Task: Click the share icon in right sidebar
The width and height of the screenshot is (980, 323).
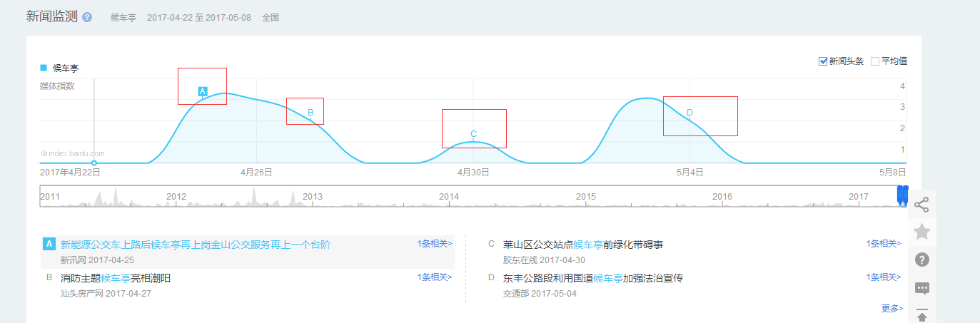Action: click(921, 205)
